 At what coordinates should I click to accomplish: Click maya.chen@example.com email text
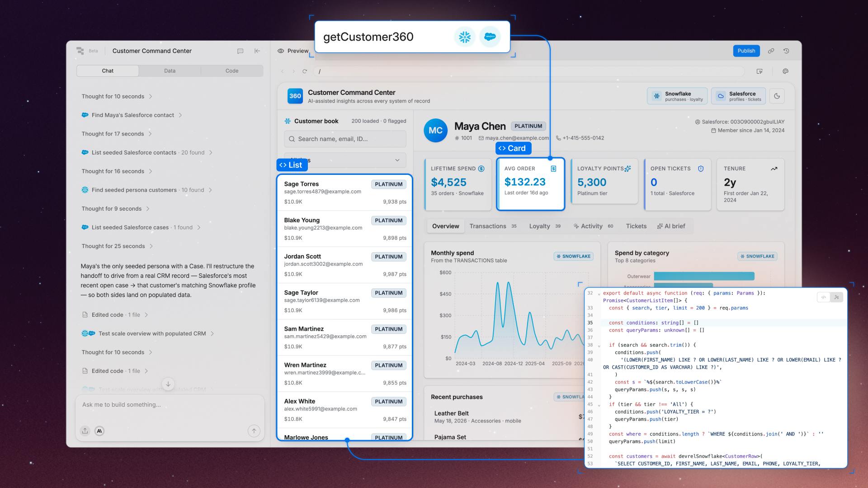click(x=517, y=138)
